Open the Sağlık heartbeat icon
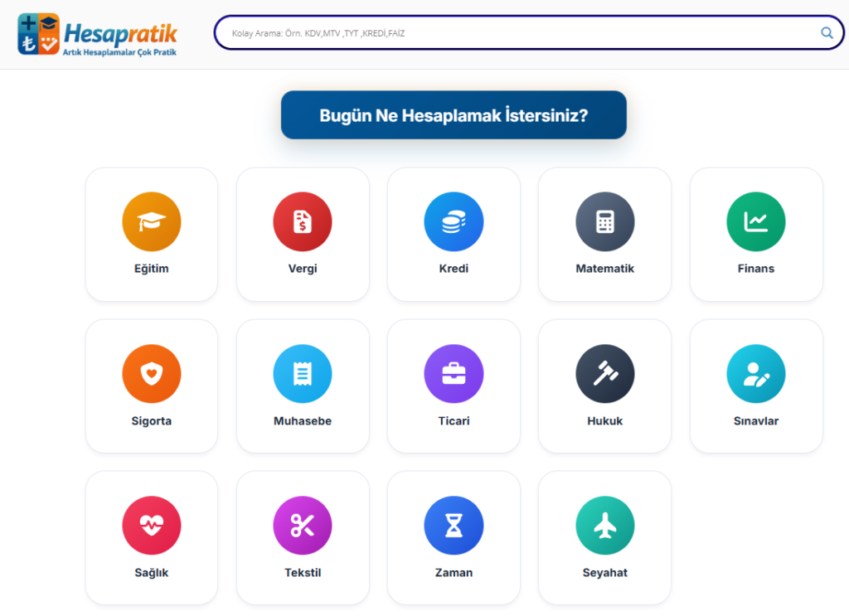Image resolution: width=849 pixels, height=616 pixels. click(152, 526)
